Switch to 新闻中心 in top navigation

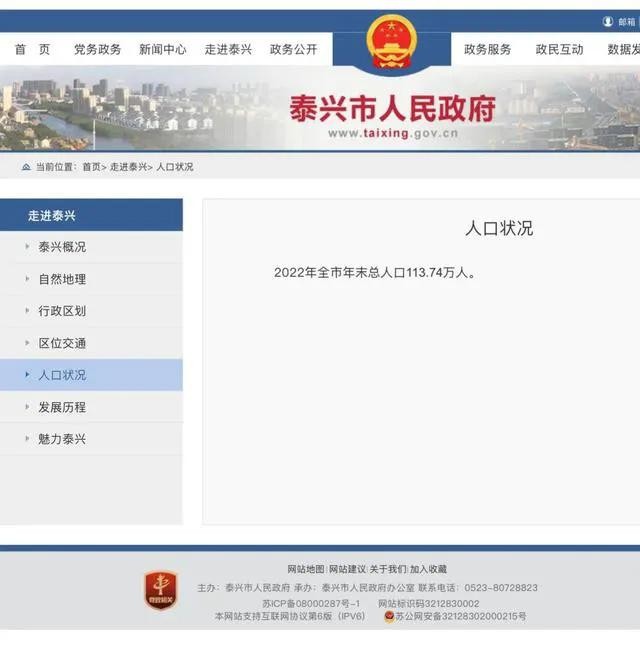tap(162, 50)
